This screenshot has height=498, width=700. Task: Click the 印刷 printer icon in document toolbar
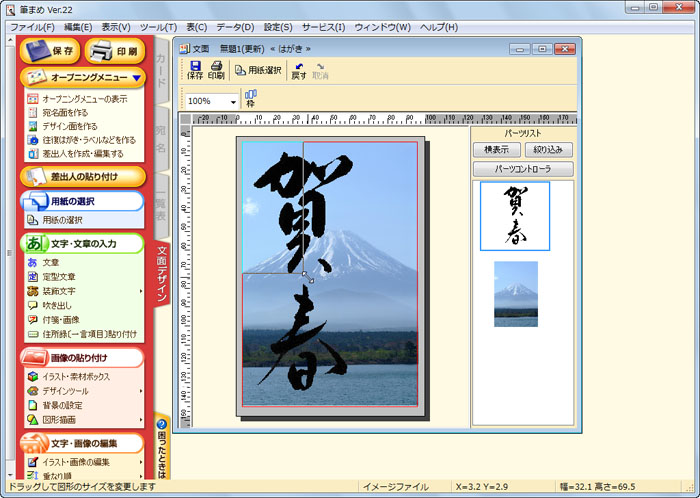[216, 70]
